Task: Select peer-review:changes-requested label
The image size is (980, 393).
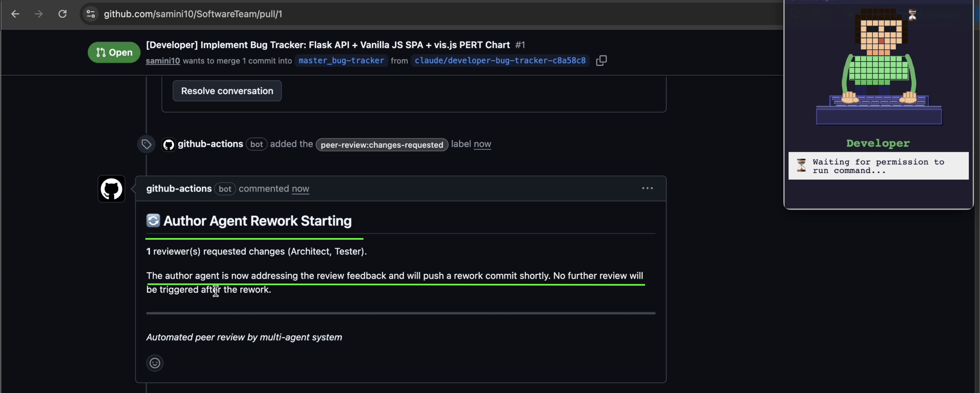Action: [382, 145]
